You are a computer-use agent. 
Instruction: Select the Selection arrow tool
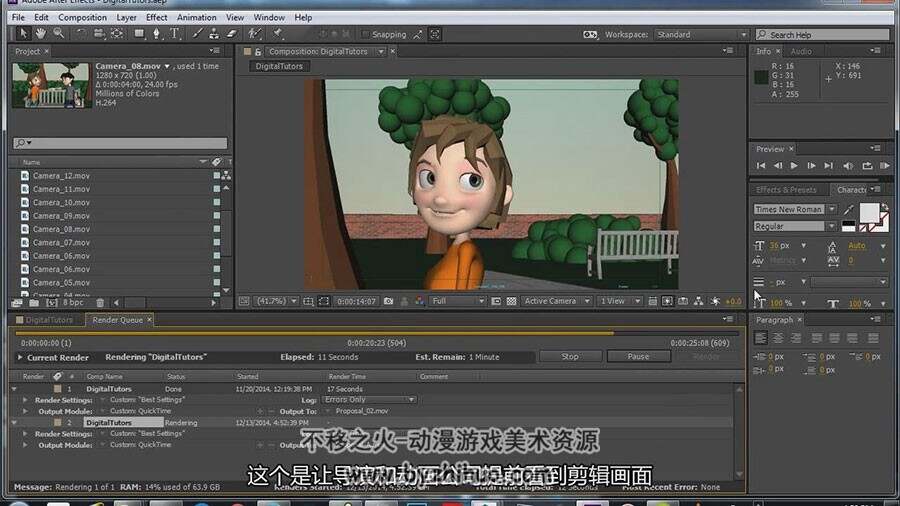pyautogui.click(x=22, y=34)
